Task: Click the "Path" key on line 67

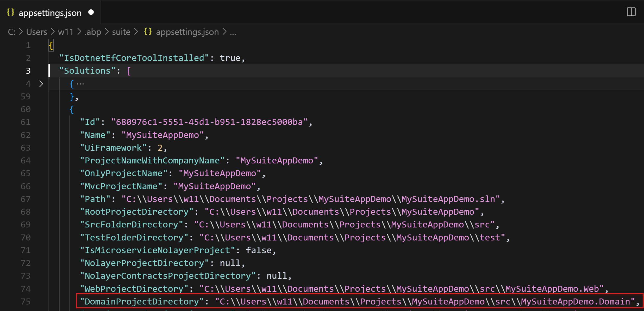Action: tap(95, 199)
